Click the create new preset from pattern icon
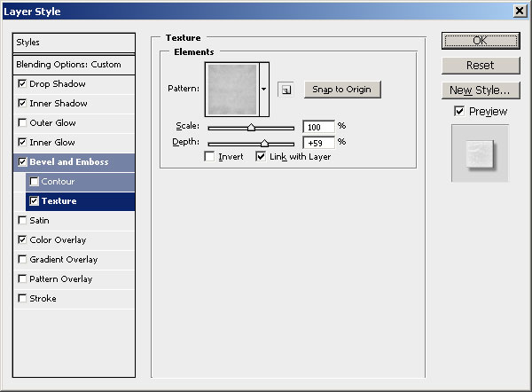The image size is (532, 392). pyautogui.click(x=285, y=90)
